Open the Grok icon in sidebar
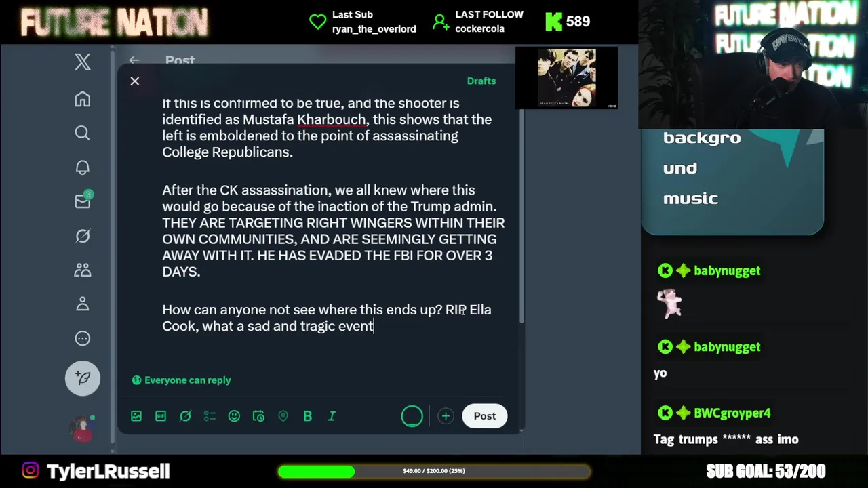868x488 pixels. [x=82, y=236]
